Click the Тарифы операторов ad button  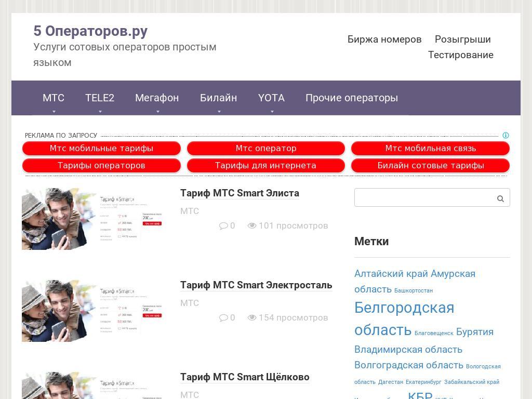[x=101, y=166]
